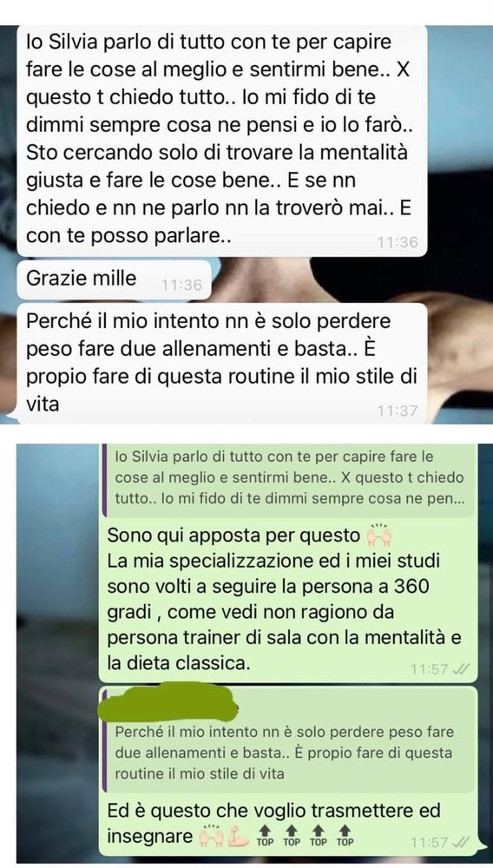Click the second TOP arrow emoji

pyautogui.click(x=292, y=835)
